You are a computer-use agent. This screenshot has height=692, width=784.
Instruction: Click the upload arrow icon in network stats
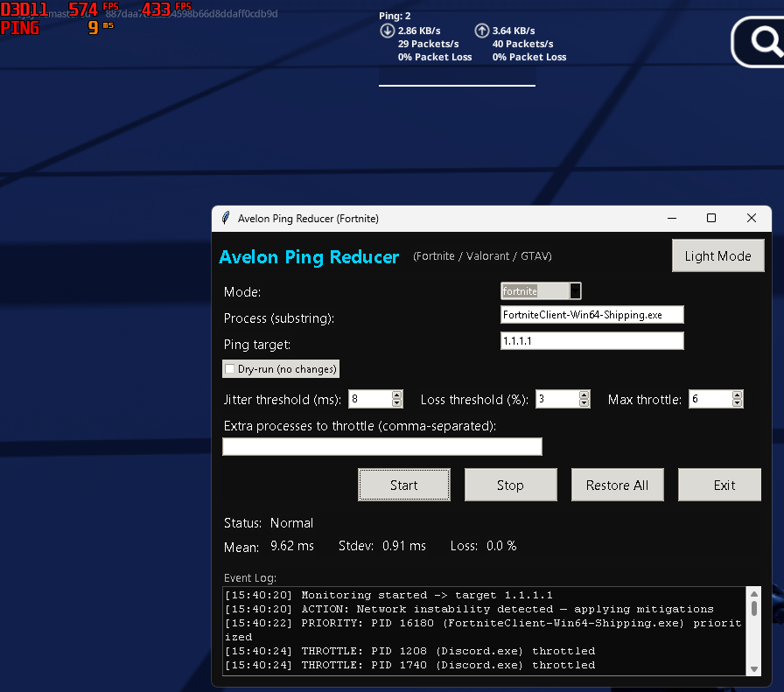click(481, 31)
